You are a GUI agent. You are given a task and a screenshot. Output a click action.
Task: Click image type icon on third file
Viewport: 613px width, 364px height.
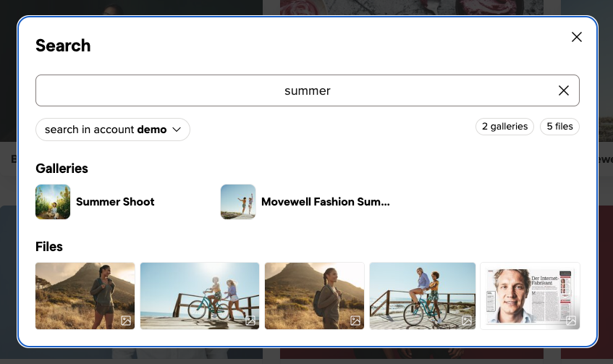(355, 321)
